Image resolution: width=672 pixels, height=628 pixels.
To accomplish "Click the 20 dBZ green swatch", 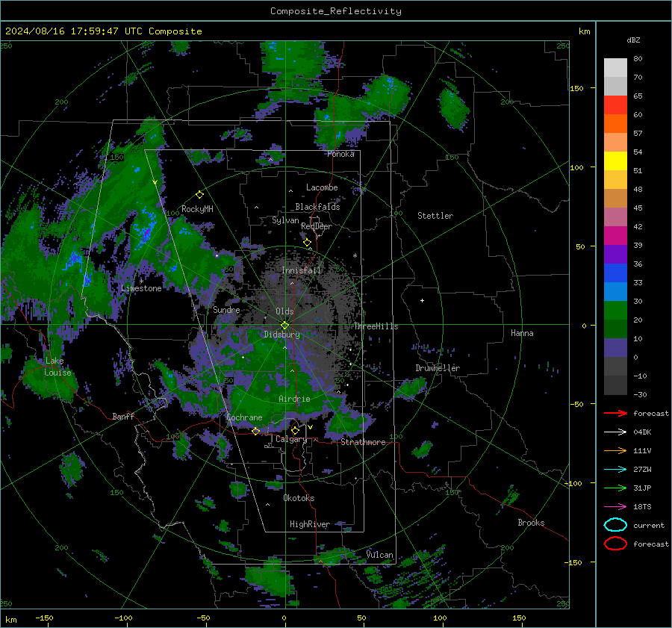I will tap(615, 310).
